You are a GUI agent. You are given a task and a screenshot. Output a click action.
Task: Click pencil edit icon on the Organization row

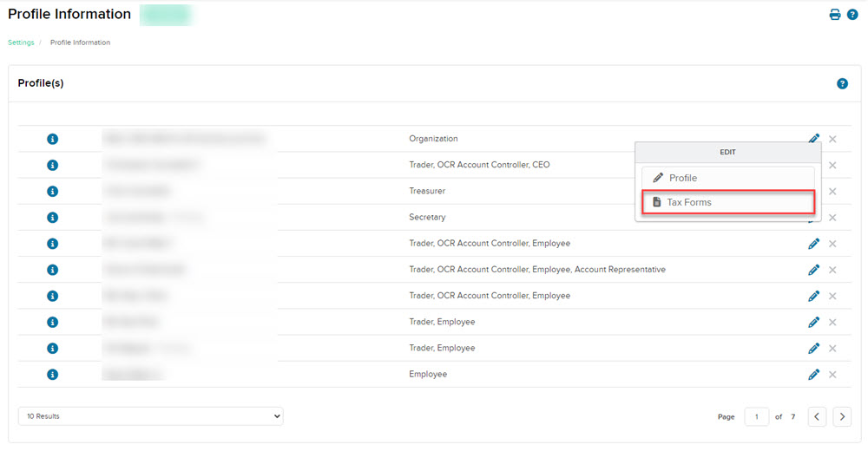pos(813,139)
